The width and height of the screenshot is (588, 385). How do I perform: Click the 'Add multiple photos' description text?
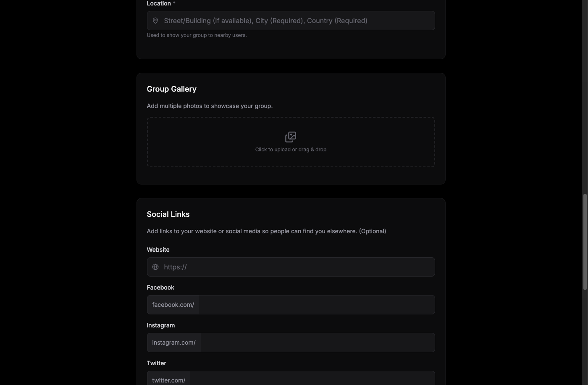tap(210, 106)
